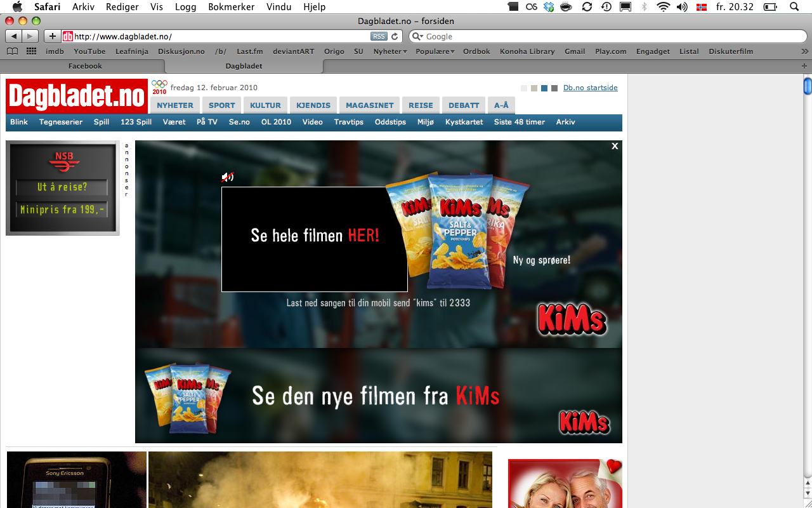This screenshot has height=508, width=812.
Task: Open the MAGASINET section tab
Action: 370,105
